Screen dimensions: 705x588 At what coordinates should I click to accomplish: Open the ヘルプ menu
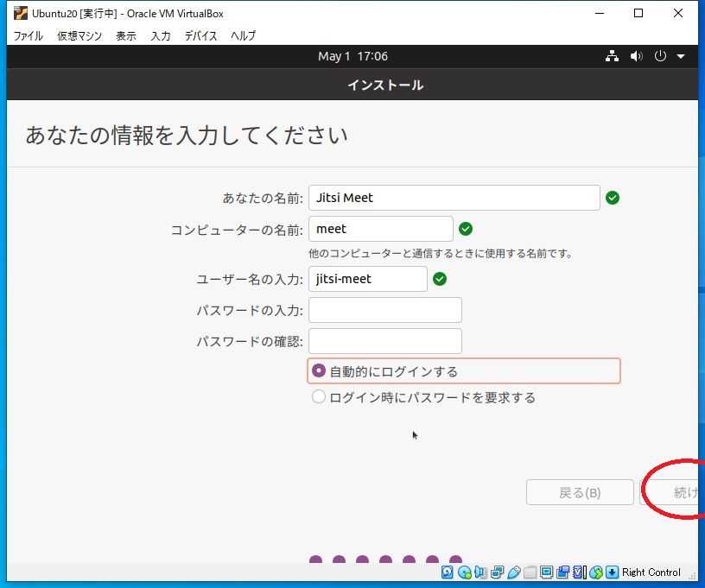(x=244, y=36)
